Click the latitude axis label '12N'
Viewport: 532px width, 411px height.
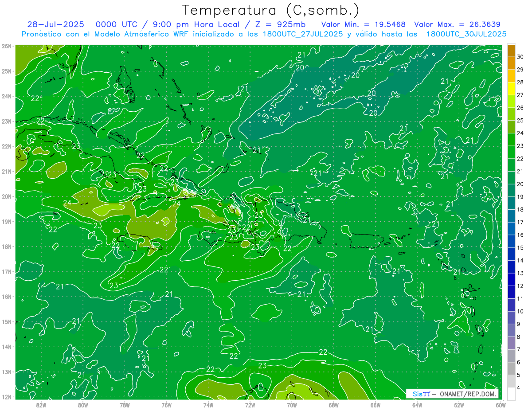click(x=7, y=397)
